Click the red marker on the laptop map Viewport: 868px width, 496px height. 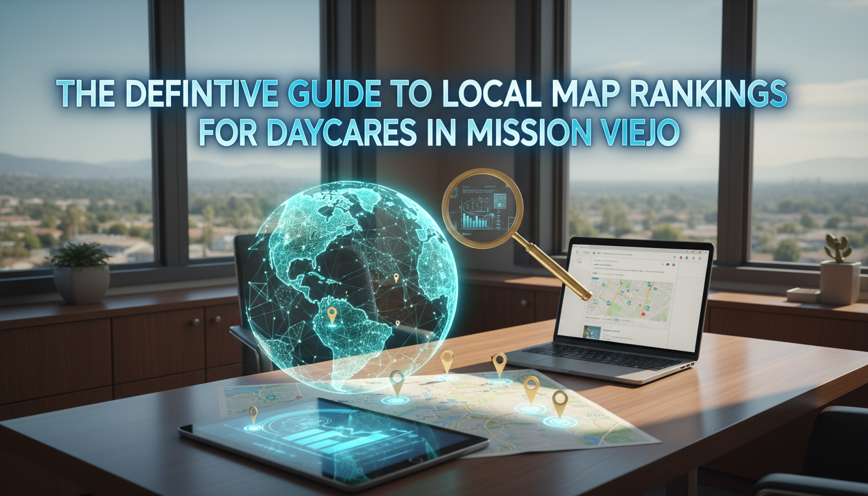tap(644, 313)
